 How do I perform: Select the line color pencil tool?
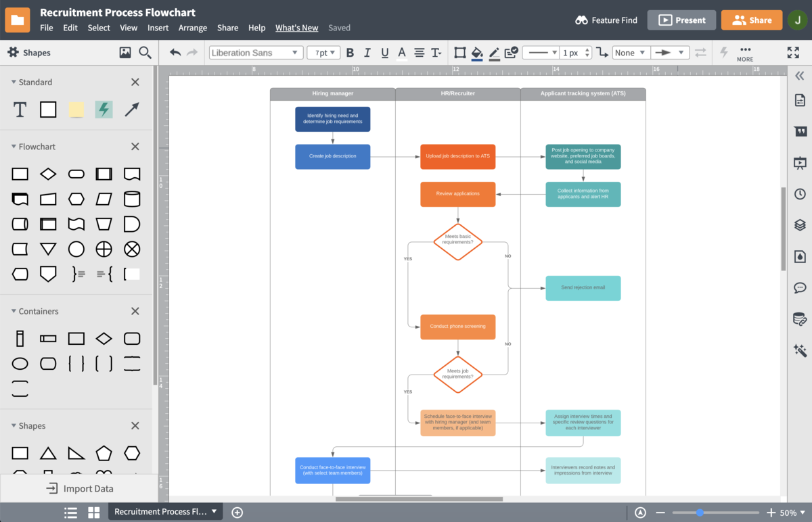[x=493, y=52]
